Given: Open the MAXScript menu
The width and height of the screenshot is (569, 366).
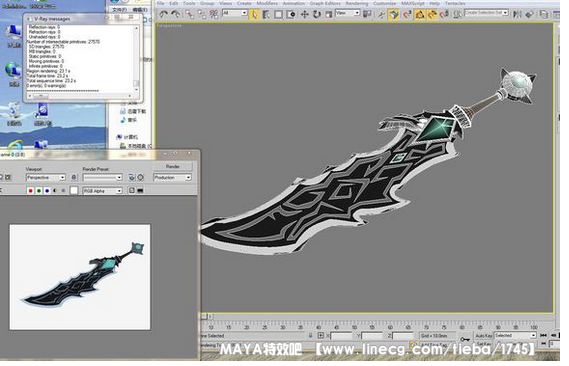Looking at the screenshot, I should tap(413, 3).
